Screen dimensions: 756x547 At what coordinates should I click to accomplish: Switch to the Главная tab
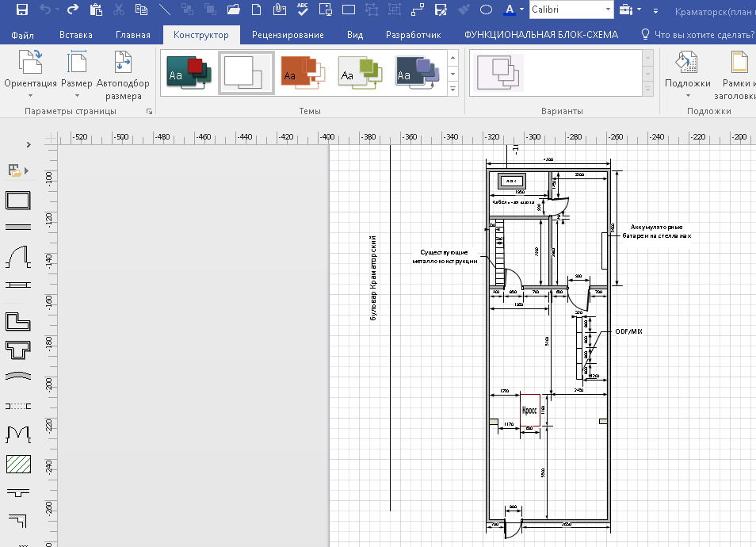(x=133, y=35)
